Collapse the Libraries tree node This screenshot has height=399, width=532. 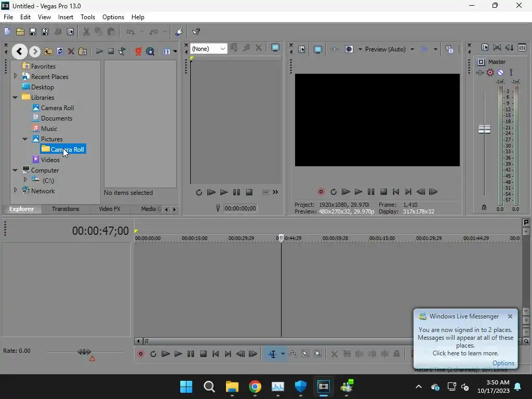pyautogui.click(x=15, y=97)
